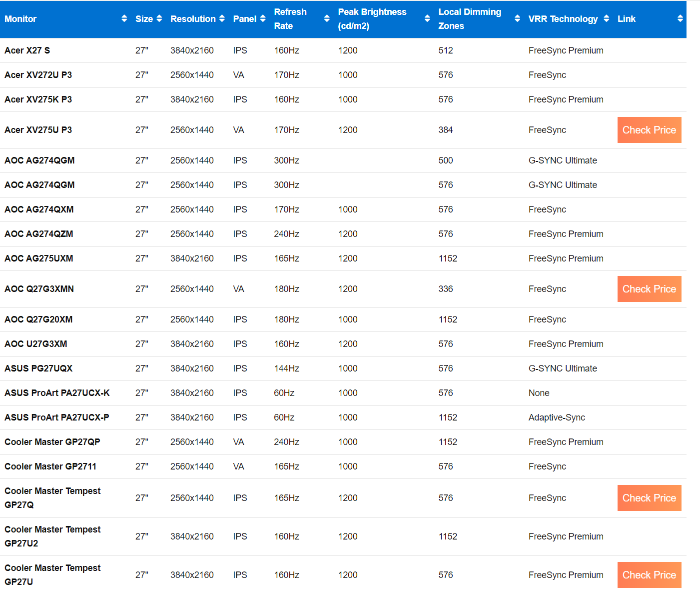This screenshot has height=592, width=700.
Task: Click Peak Brightness sort arrows
Action: (x=427, y=19)
